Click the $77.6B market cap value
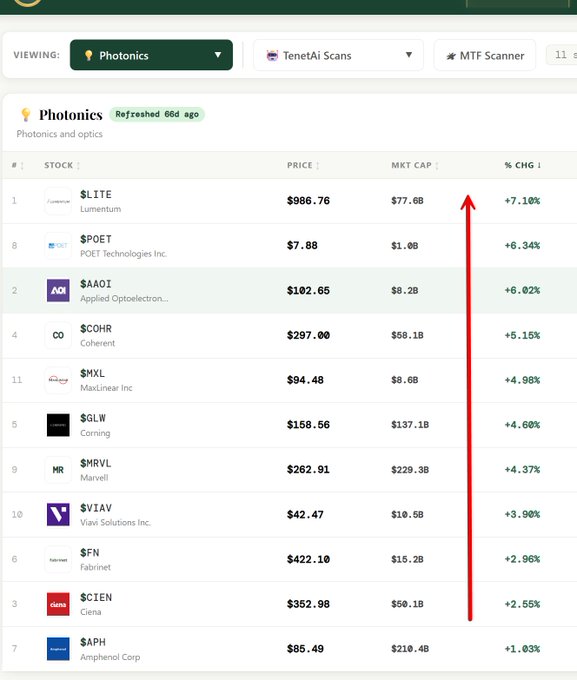577x680 pixels. [407, 201]
